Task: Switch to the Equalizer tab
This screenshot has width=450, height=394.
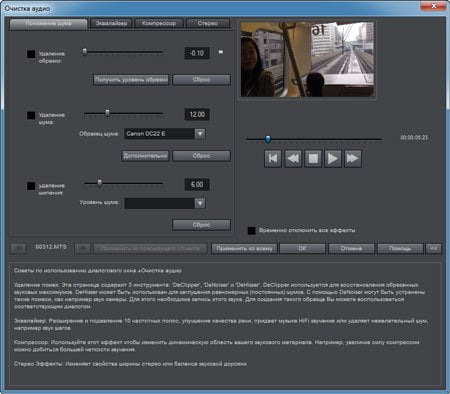Action: 111,23
